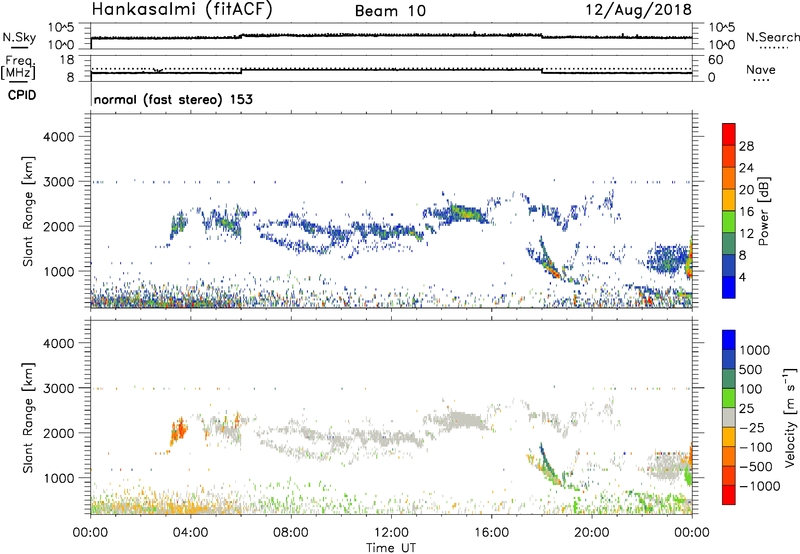Click the plot title 'Hankasalmi (fitACF)'

pos(182,9)
